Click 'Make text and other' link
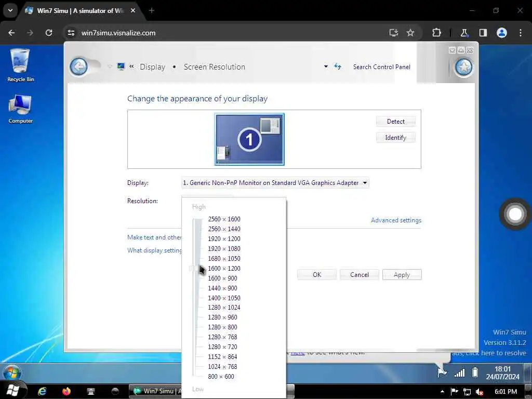The width and height of the screenshot is (532, 399). (154, 237)
